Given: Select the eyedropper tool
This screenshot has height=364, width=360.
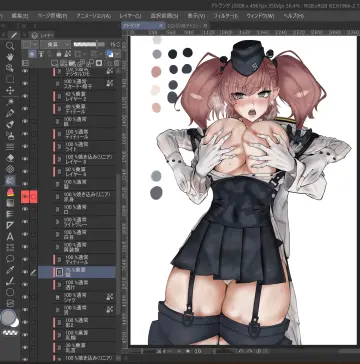Looking at the screenshot, I should coord(10,270).
